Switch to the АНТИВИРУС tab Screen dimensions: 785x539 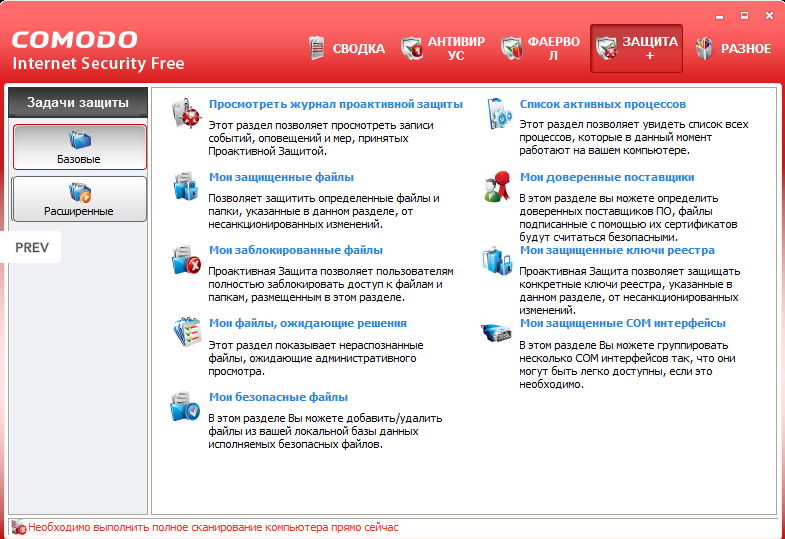[x=444, y=49]
